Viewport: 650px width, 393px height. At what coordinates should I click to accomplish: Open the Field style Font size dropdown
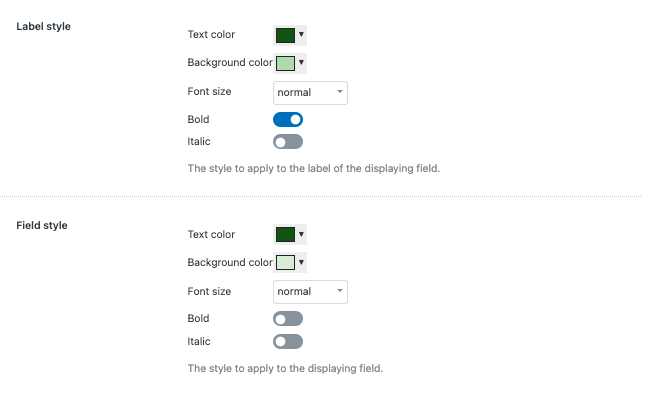click(x=310, y=292)
